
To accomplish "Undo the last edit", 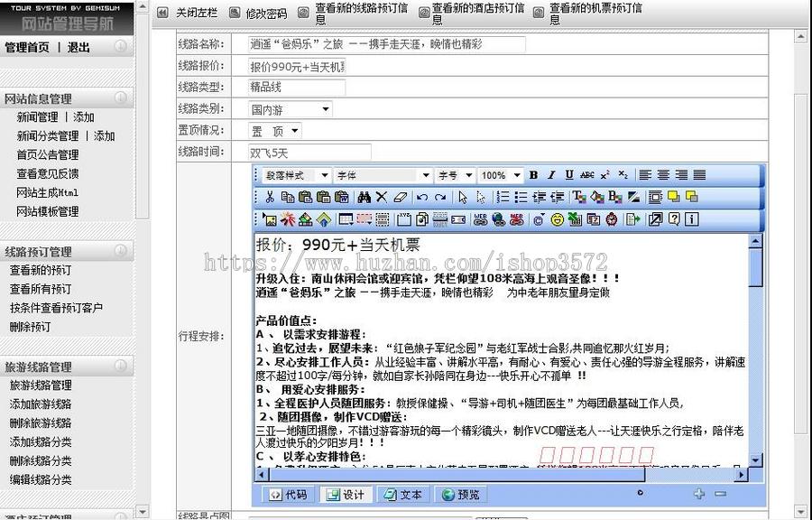I will point(422,197).
